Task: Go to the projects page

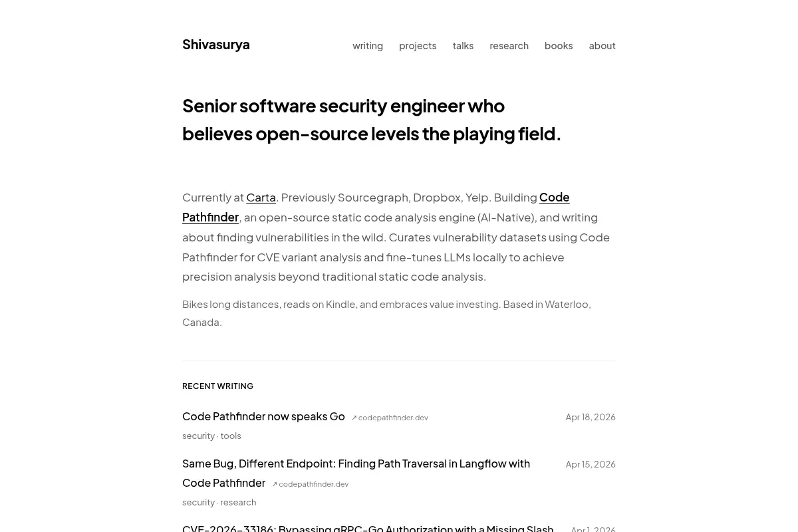Action: pyautogui.click(x=418, y=46)
